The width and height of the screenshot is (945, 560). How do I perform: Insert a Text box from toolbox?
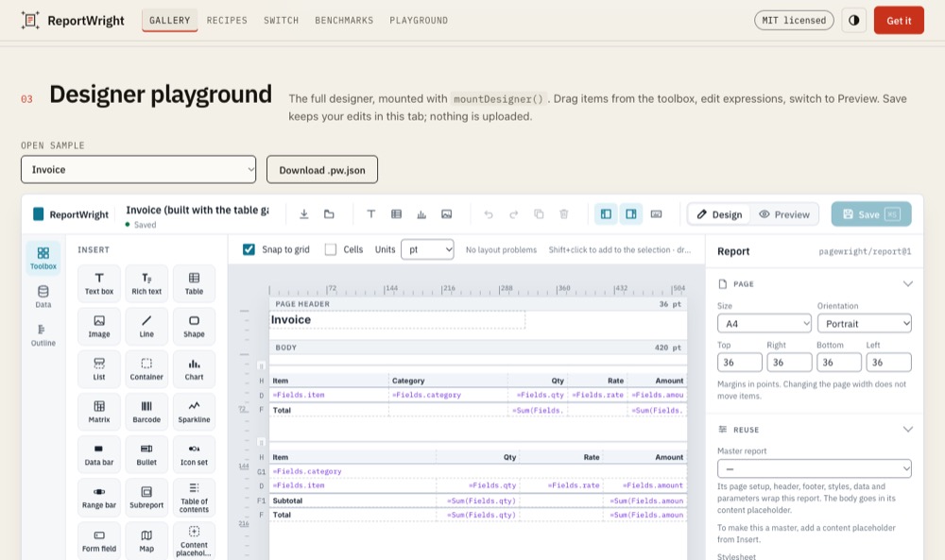(x=99, y=283)
